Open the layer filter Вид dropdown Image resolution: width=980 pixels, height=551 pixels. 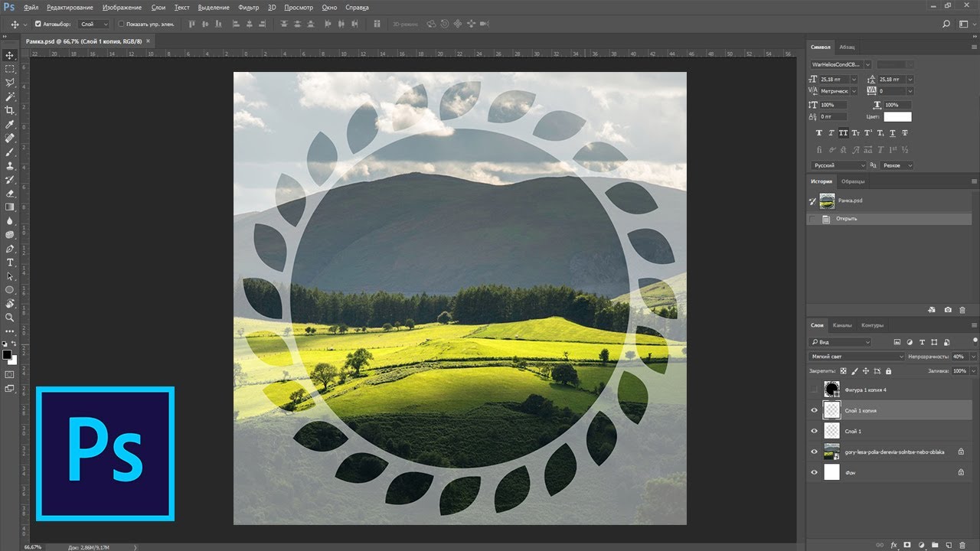coord(841,342)
